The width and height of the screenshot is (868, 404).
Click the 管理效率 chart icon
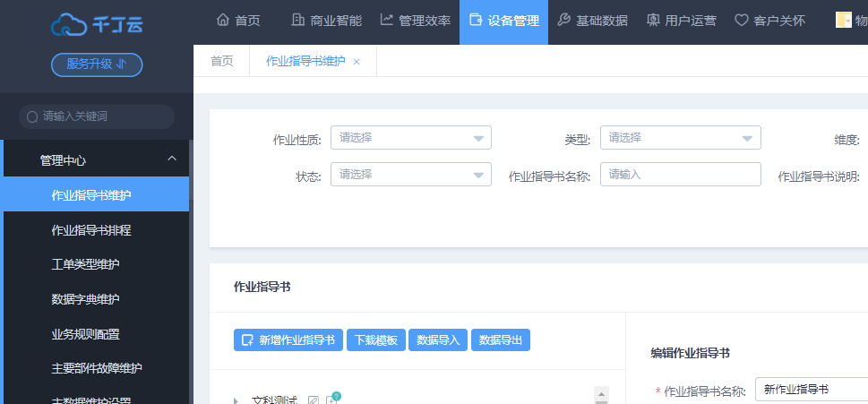click(386, 21)
